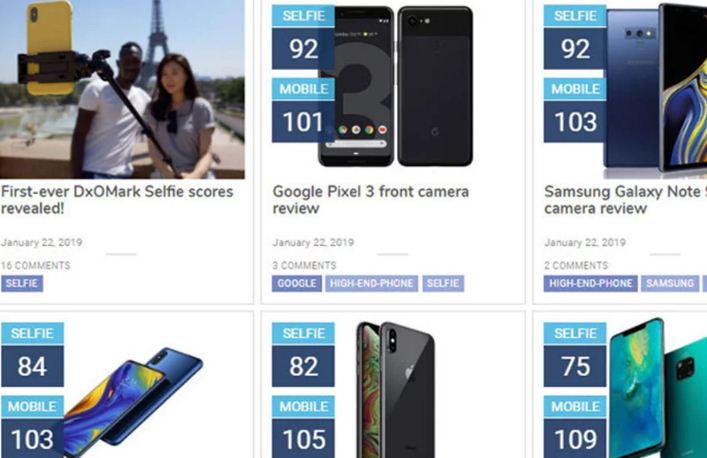Select the SAMSUNG tag
707x458 pixels.
pos(670,284)
